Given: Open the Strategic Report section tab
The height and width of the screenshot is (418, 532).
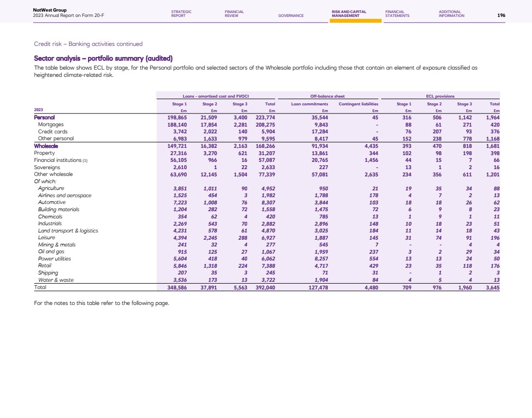Looking at the screenshot, I should tap(181, 14).
